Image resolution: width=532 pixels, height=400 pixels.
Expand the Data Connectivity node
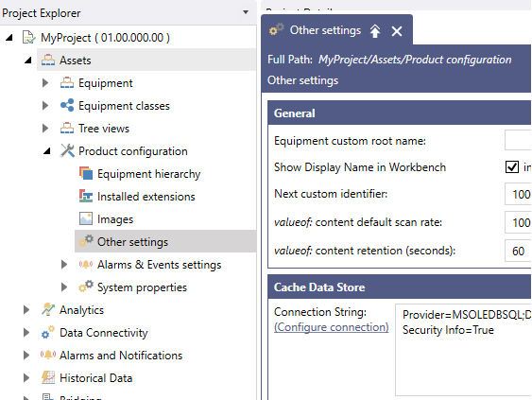tap(26, 333)
